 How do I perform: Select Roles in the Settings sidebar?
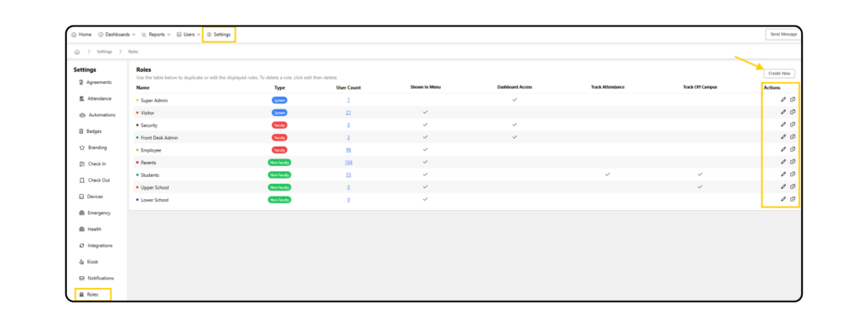pos(88,295)
